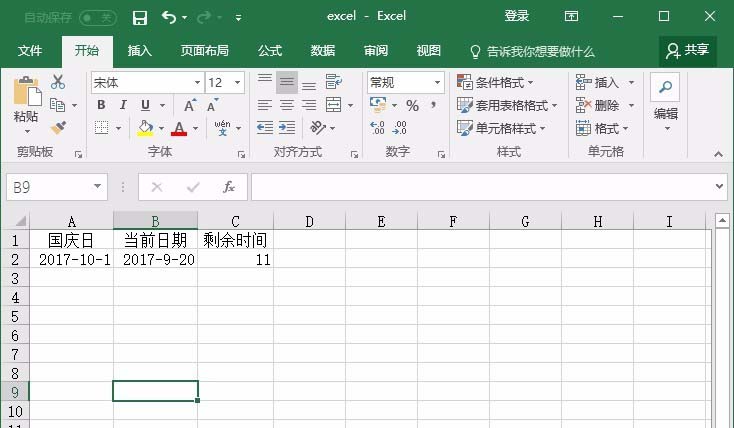Click the increase indent icon
This screenshot has width=734, height=428.
[288, 128]
